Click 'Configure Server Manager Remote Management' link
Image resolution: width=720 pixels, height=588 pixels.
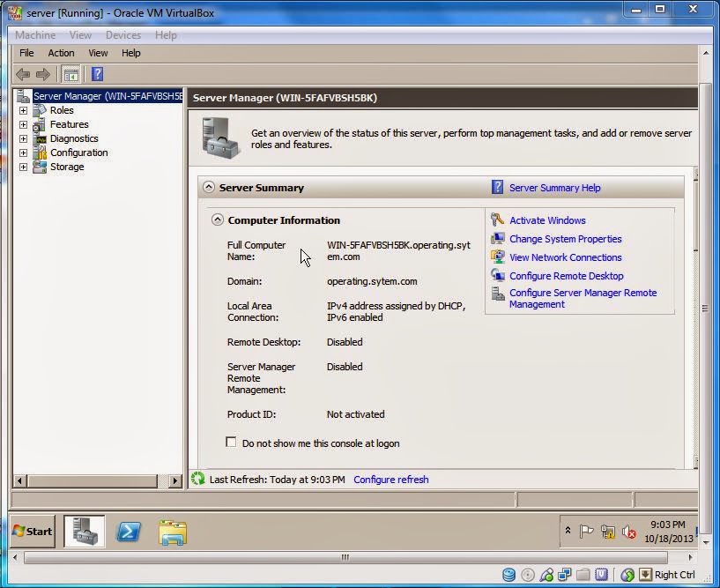(x=583, y=298)
